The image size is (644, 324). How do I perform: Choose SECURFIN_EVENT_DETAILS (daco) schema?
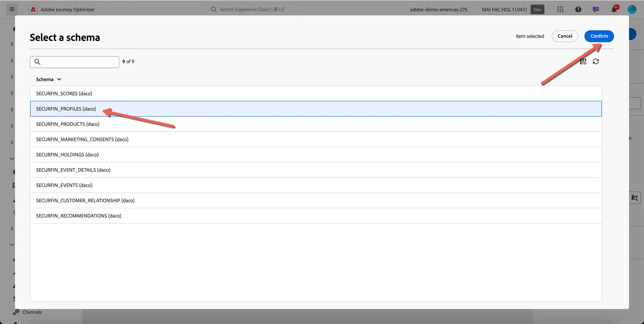tap(316, 170)
